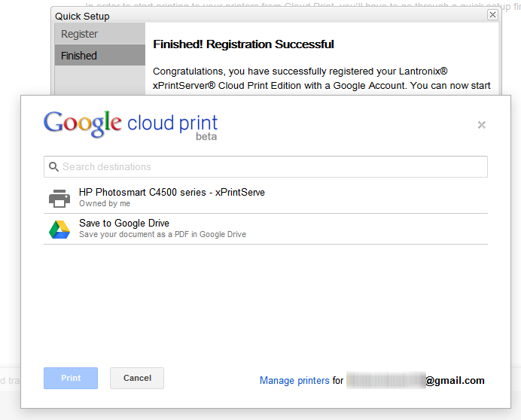Viewport: 521px width, 420px height.
Task: Select Save to Google Drive destination
Action: (x=266, y=229)
